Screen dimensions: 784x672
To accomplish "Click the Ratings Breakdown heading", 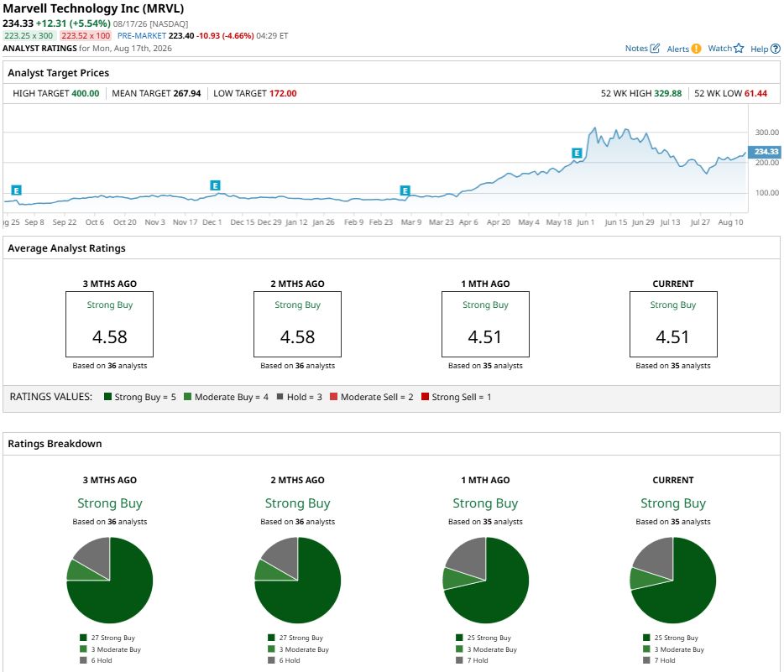I will 55,444.
